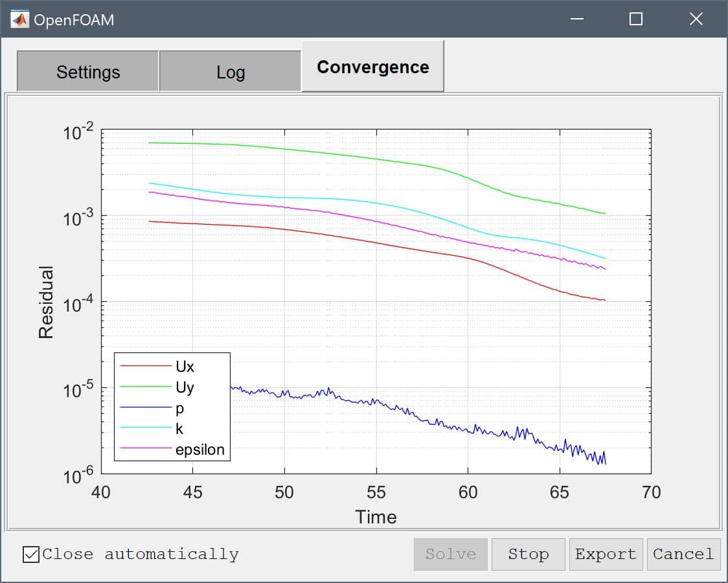Click the Residual y-axis label
The height and width of the screenshot is (583, 728).
tap(46, 302)
